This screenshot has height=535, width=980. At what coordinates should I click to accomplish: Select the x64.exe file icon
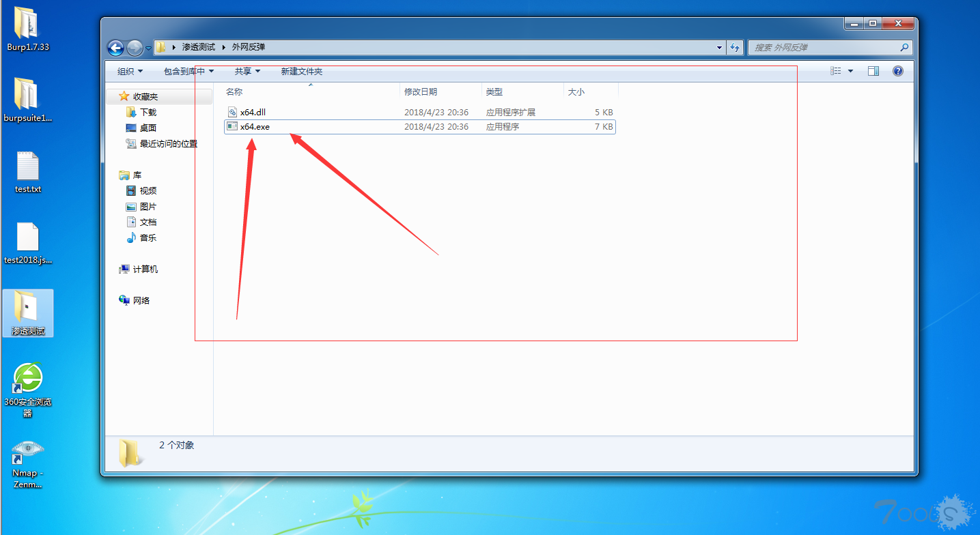point(232,126)
